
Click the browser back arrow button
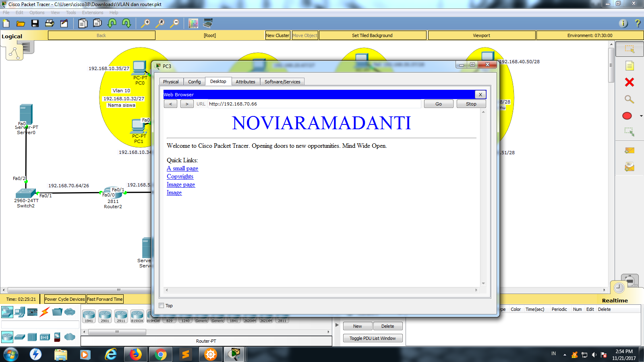pos(171,104)
